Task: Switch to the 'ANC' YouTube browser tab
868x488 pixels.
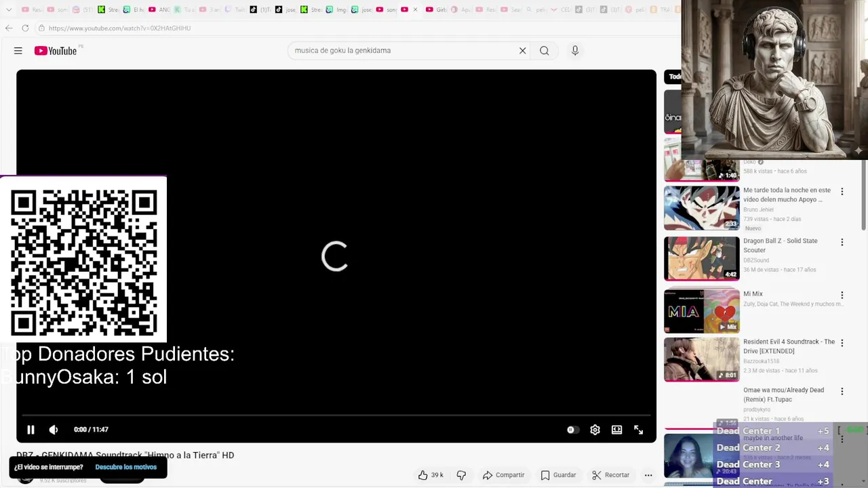Action: [x=159, y=9]
